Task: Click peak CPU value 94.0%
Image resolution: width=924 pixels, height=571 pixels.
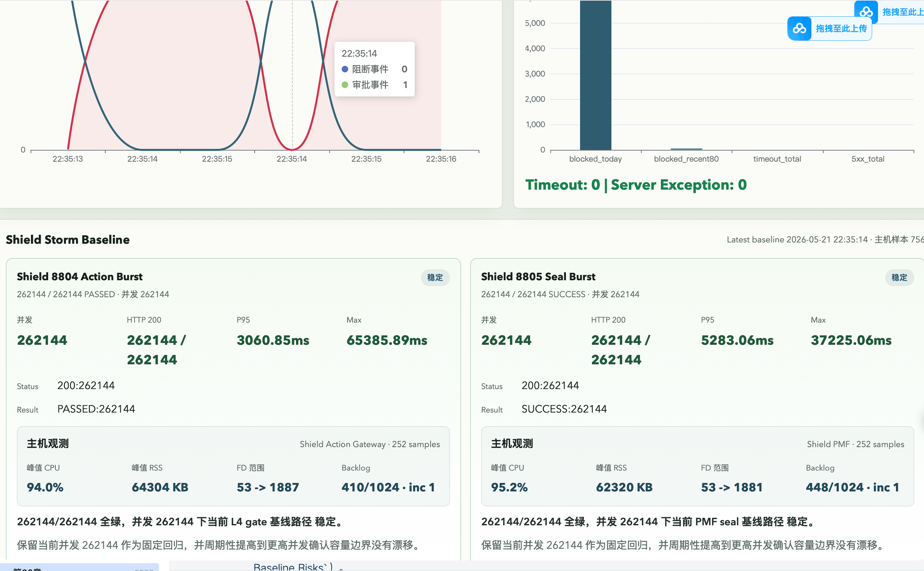Action: 45,487
